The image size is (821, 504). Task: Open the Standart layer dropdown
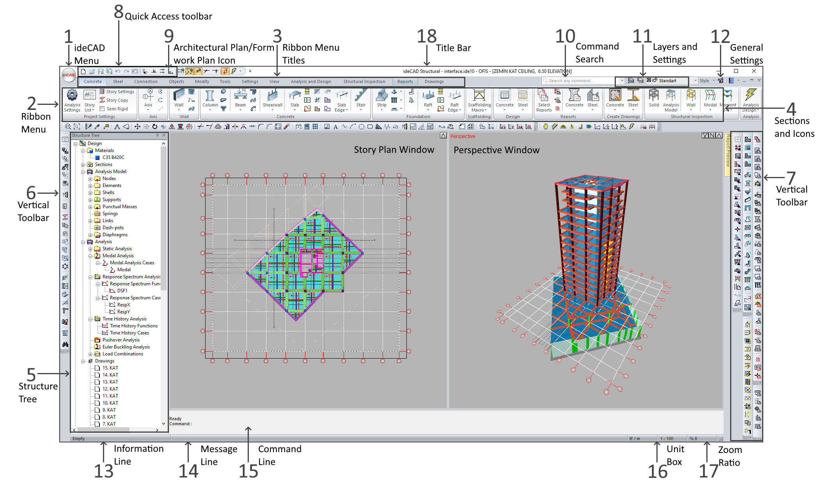click(x=695, y=81)
